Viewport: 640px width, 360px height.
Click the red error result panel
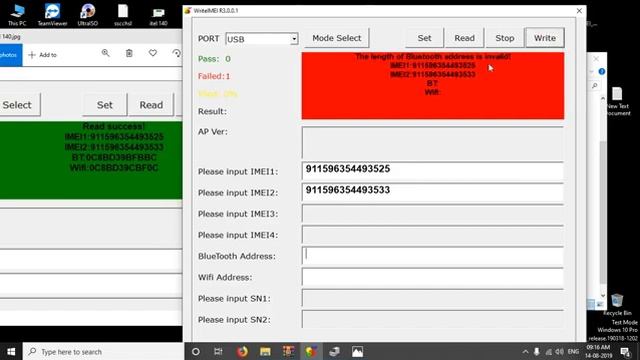click(x=433, y=86)
